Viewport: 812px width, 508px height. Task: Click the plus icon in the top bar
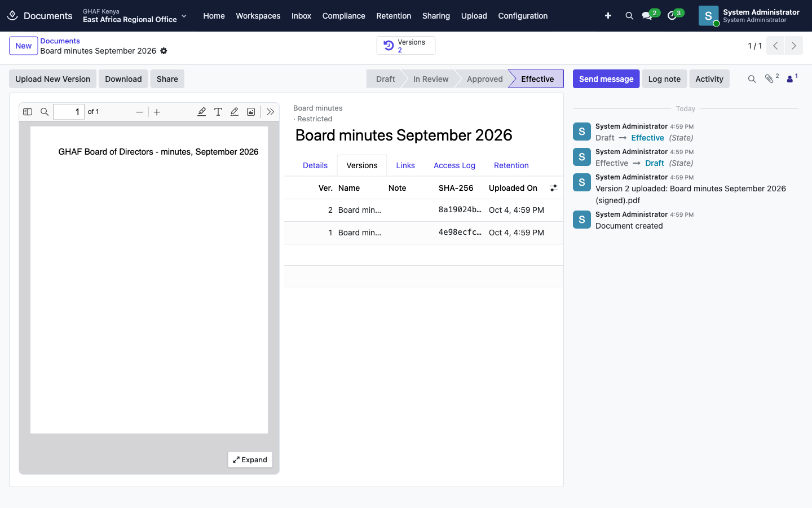[608, 16]
